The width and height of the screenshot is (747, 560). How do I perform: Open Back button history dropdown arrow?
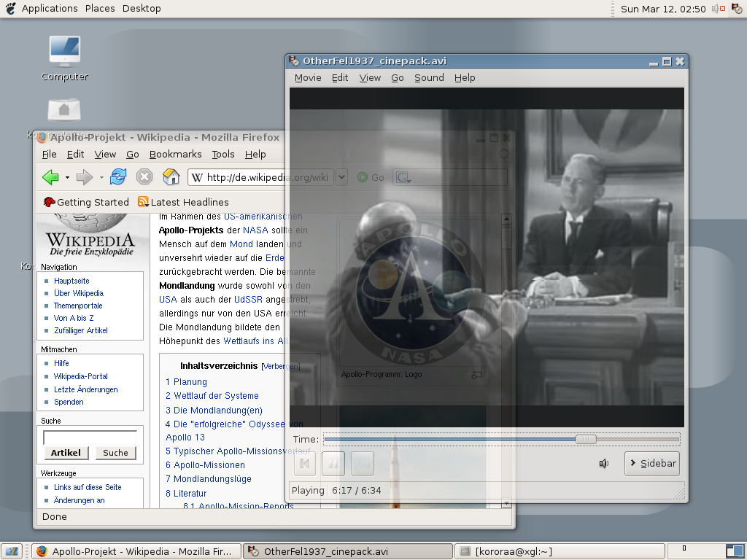click(67, 178)
